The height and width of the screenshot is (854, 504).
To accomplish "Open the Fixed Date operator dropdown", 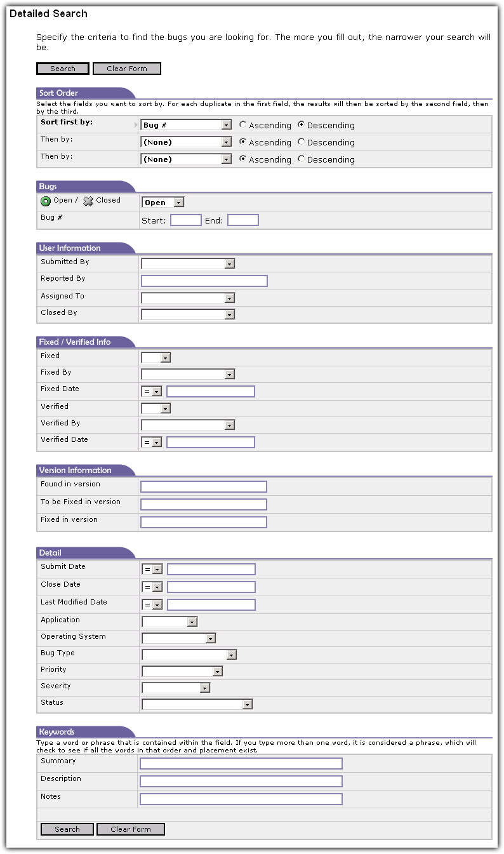I will [x=152, y=392].
